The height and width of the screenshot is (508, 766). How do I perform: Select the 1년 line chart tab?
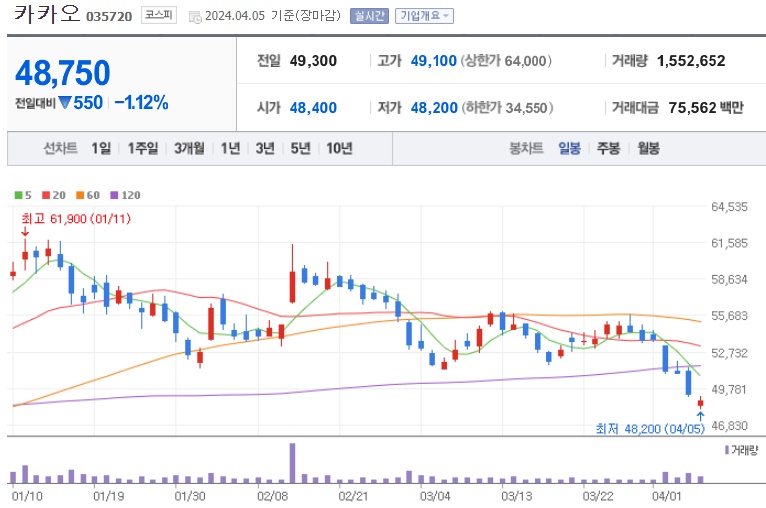[x=230, y=148]
